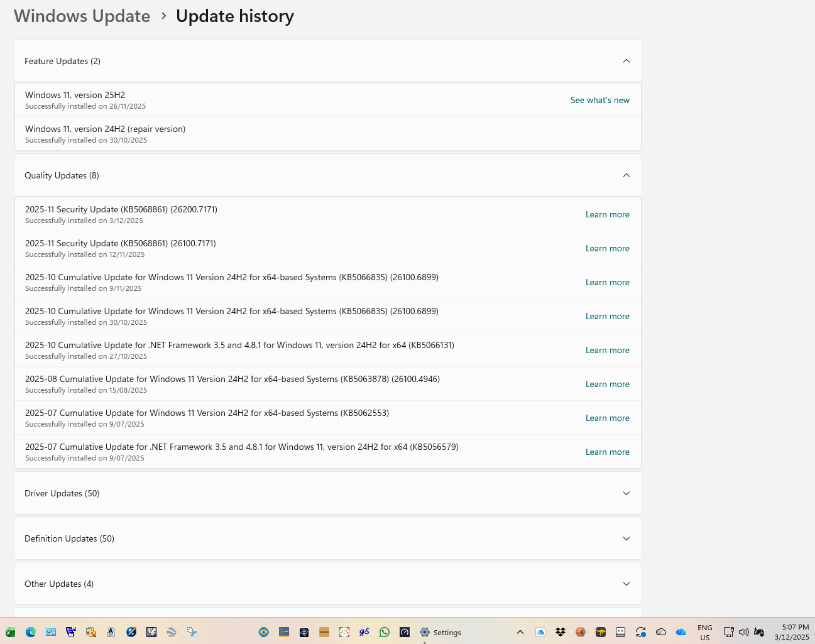Click the grey cloud tray icon

coord(661,632)
